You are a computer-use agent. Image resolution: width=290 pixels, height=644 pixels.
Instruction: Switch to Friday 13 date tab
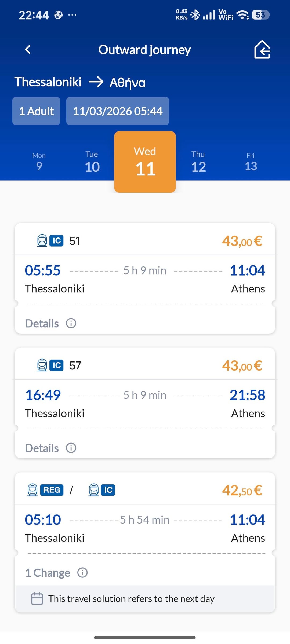[251, 162]
